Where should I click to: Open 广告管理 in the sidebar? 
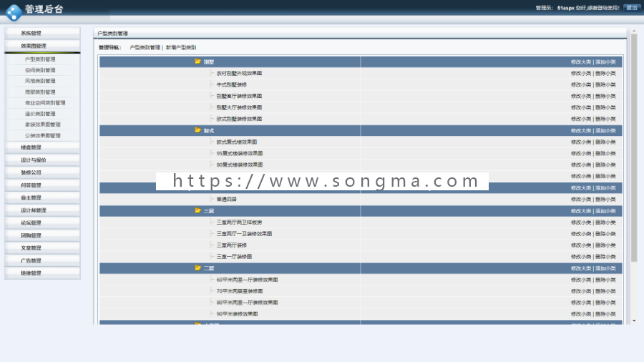[x=42, y=260]
